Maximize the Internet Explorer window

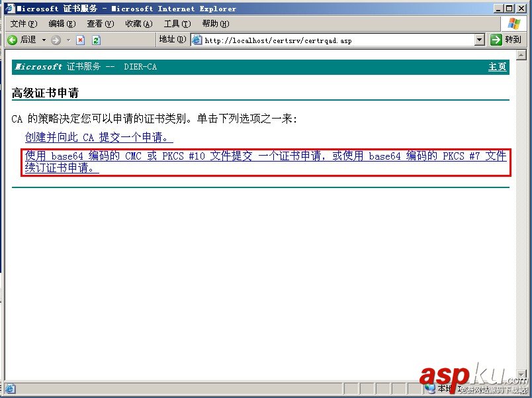[x=509, y=9]
